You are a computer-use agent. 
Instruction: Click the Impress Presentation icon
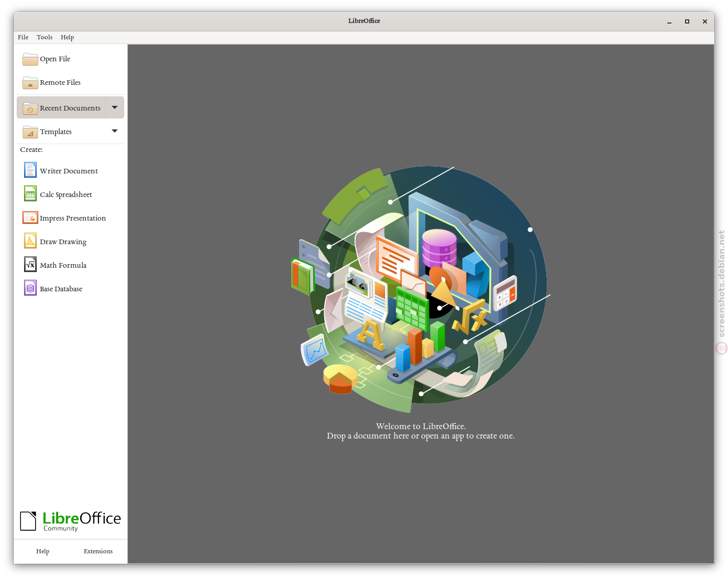pos(30,217)
